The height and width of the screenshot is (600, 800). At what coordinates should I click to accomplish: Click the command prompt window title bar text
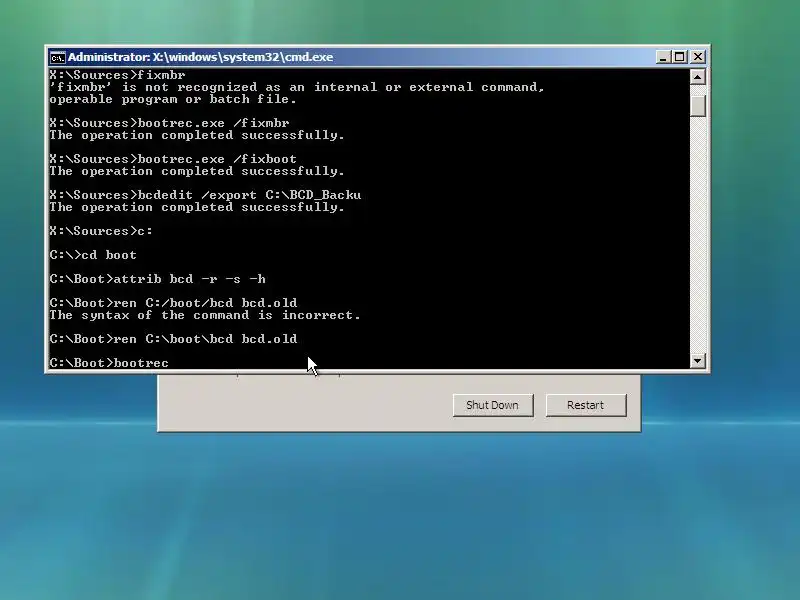[201, 57]
